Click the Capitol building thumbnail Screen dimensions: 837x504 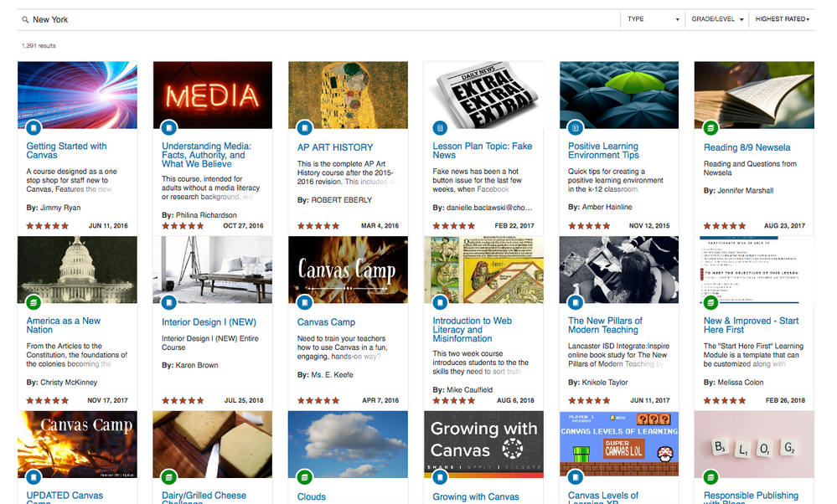coord(77,270)
